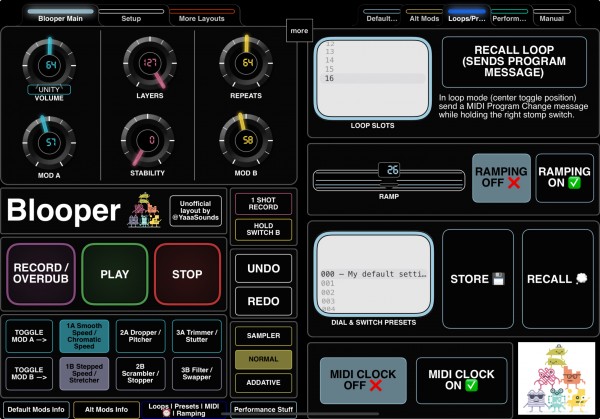600x419 pixels.
Task: Click the Layers knob showing 127
Action: pyautogui.click(x=150, y=63)
